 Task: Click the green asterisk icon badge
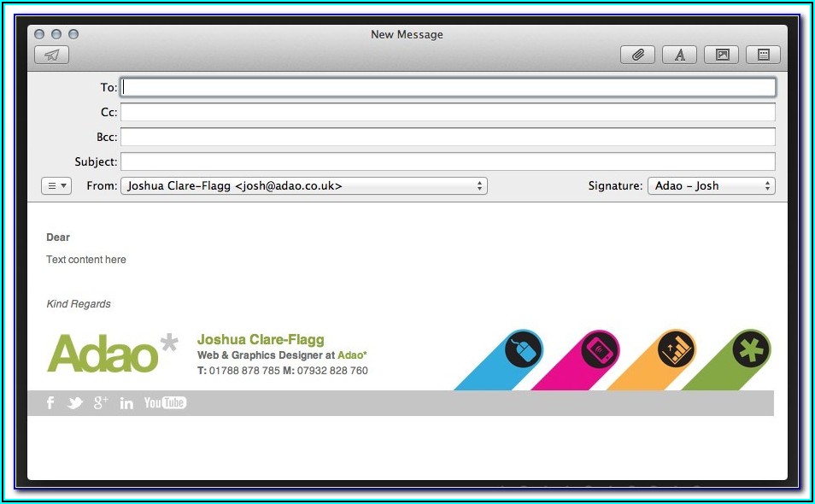point(752,349)
